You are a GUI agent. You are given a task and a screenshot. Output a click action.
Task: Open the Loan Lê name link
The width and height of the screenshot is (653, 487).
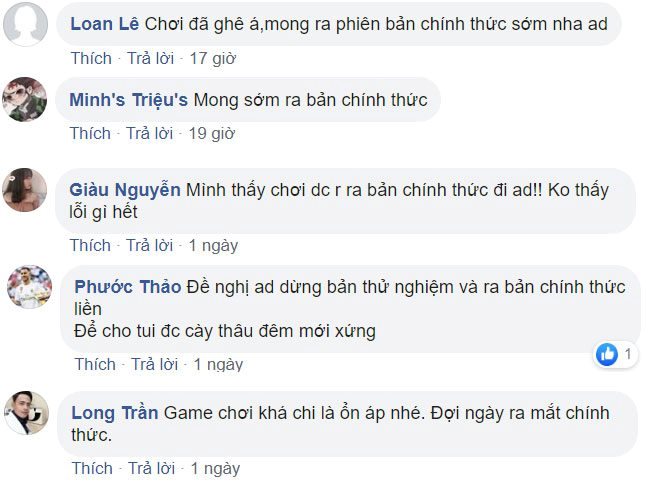105,22
